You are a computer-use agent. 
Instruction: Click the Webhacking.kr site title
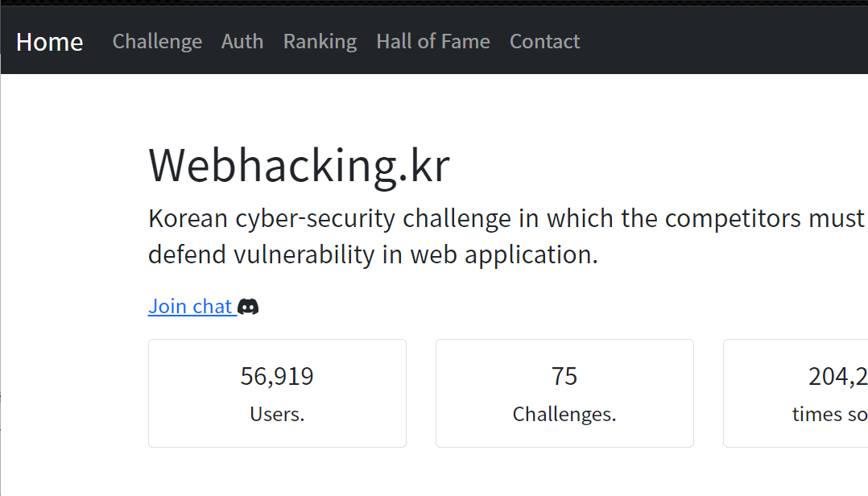pyautogui.click(x=299, y=164)
